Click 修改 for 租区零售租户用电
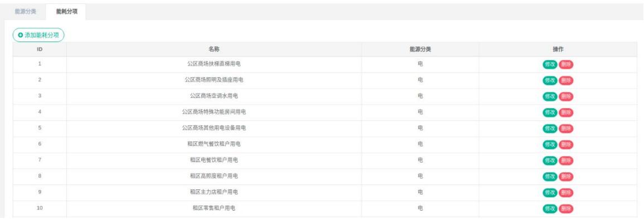Screen dimensions: 644x219 tap(550, 209)
